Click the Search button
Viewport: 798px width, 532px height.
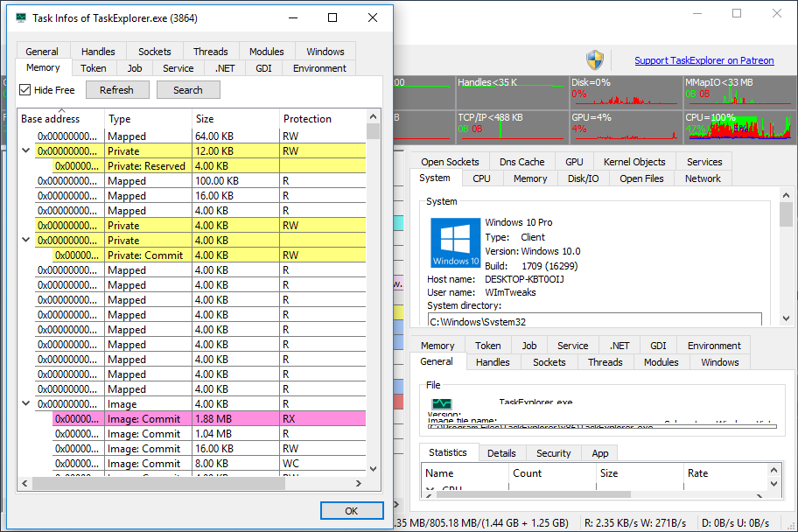click(x=188, y=90)
